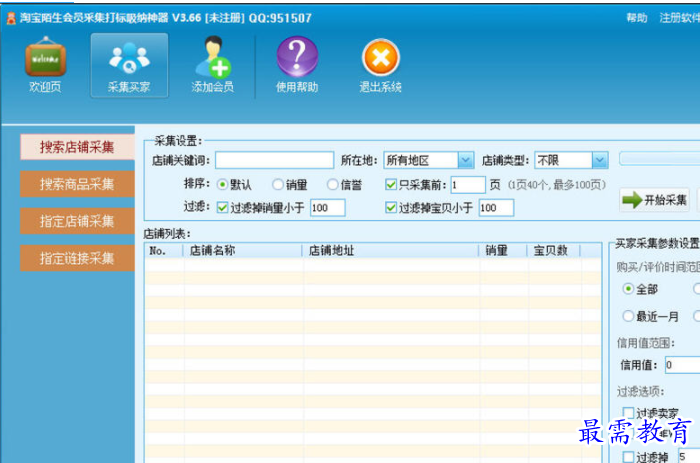This screenshot has height=463, width=700.
Task: Click the page count input after 只采集前
Action: coord(468,184)
